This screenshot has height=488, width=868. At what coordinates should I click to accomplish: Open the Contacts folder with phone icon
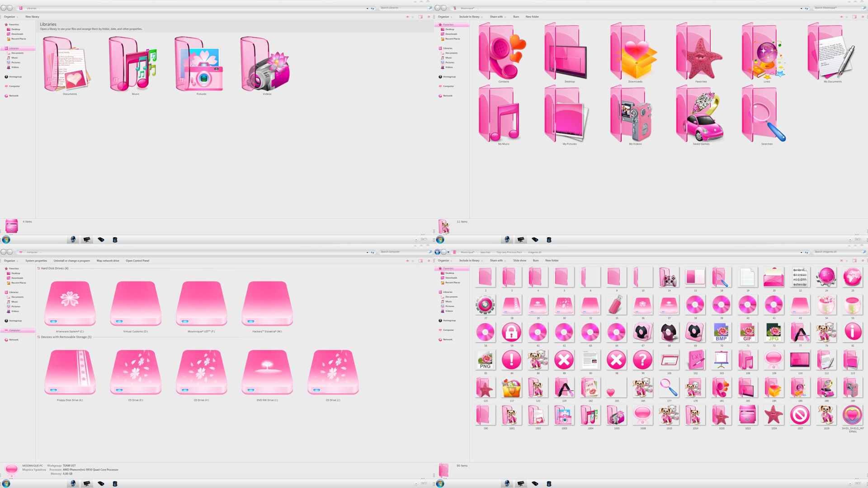point(503,53)
